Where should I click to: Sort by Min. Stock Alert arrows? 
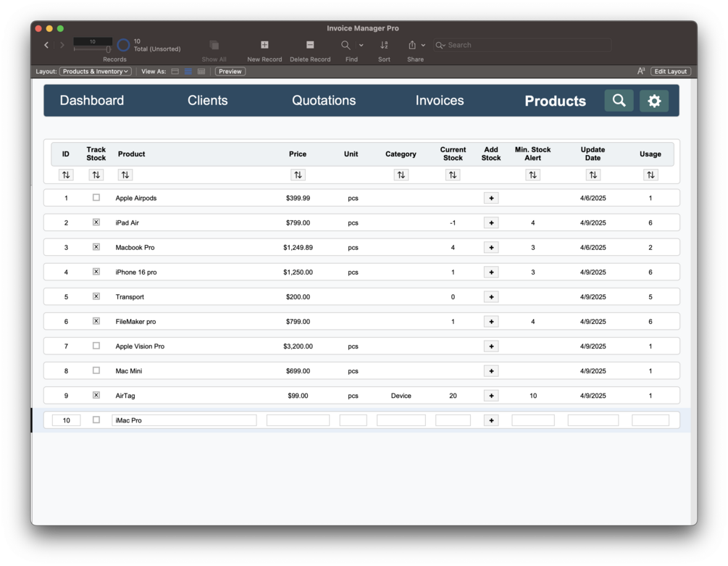(x=533, y=175)
